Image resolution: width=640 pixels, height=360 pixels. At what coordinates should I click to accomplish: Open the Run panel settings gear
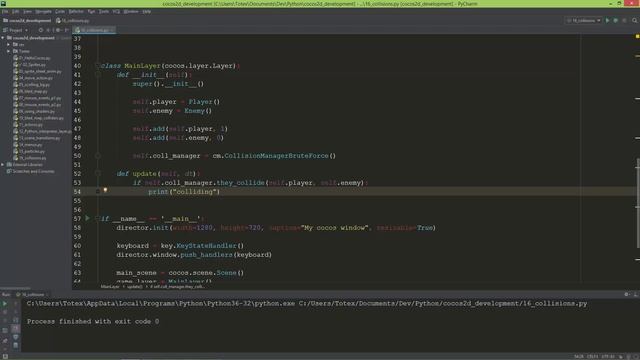(x=627, y=294)
